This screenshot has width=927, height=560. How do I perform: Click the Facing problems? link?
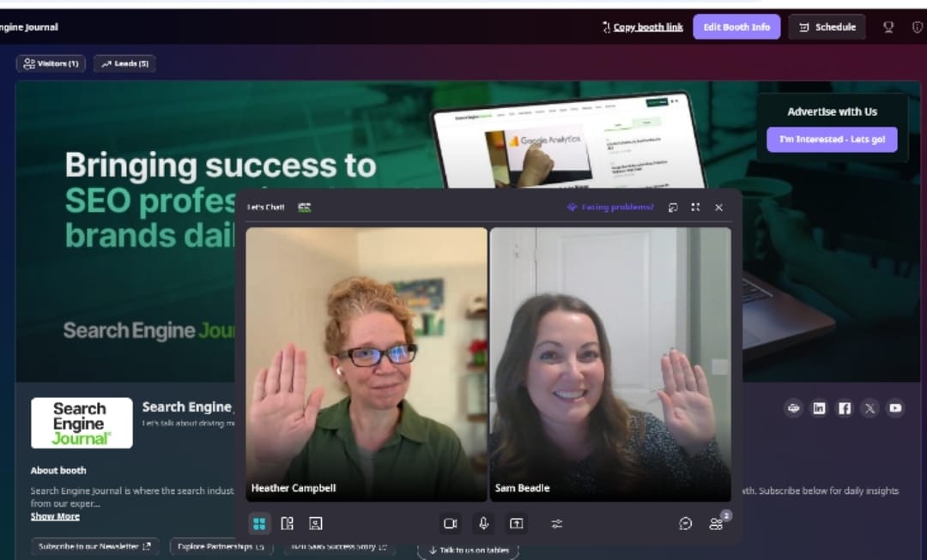(611, 208)
